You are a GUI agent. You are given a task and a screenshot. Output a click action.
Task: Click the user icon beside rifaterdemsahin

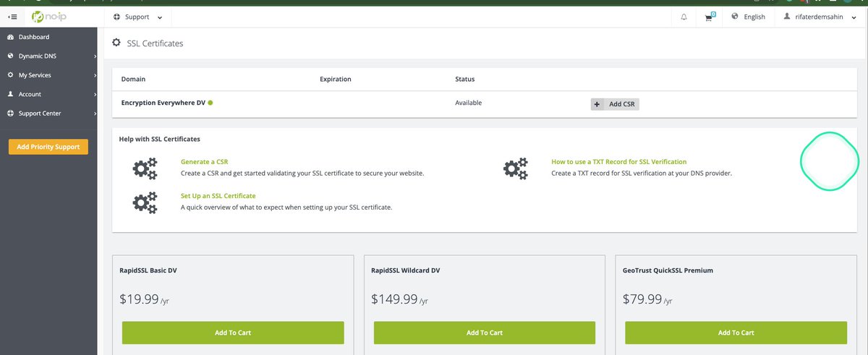tap(786, 16)
